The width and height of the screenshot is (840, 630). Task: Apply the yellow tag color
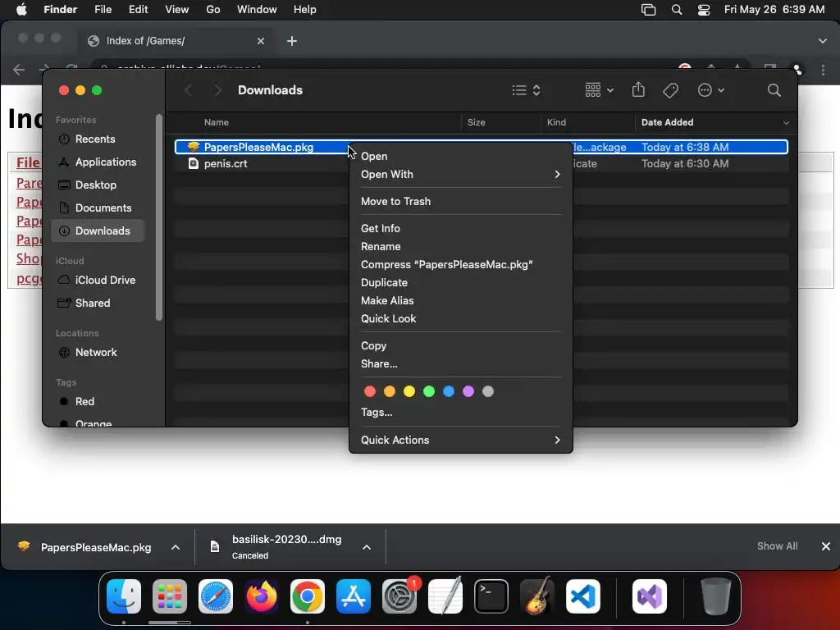pyautogui.click(x=409, y=391)
